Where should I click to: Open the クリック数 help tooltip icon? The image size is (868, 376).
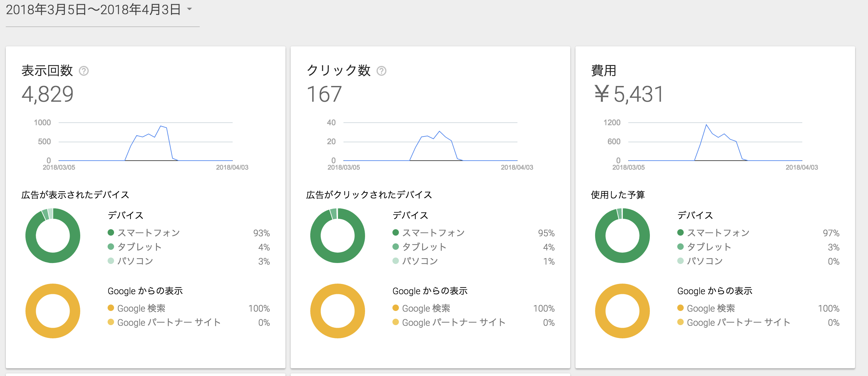tap(381, 71)
